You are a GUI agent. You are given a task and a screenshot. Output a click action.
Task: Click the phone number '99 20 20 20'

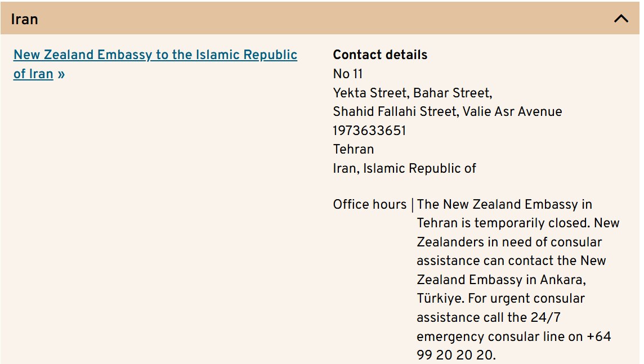coord(455,356)
